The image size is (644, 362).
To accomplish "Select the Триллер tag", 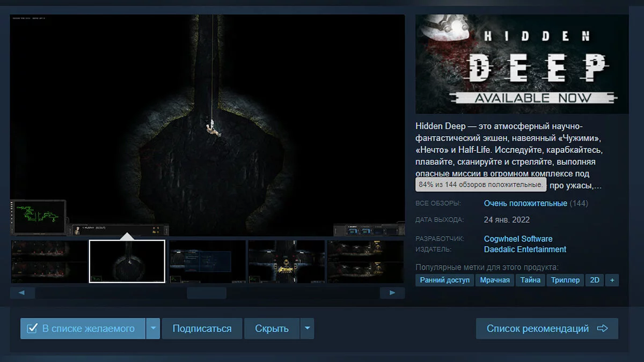I will click(565, 280).
